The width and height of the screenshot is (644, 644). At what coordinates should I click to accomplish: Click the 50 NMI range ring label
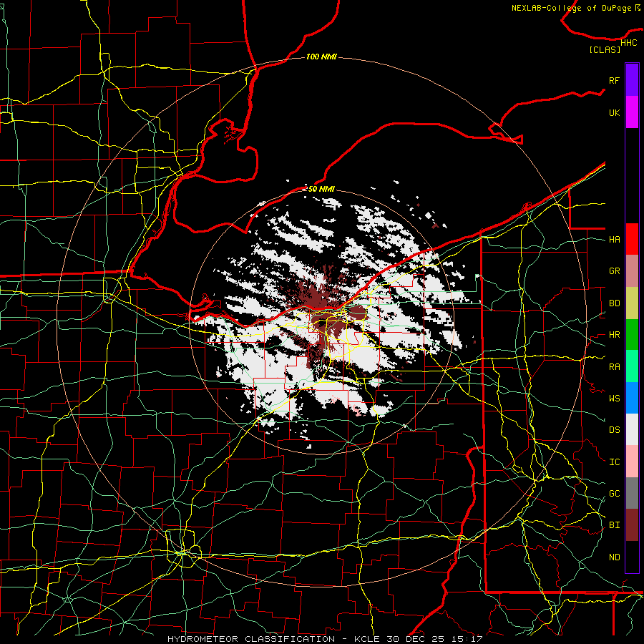point(321,189)
